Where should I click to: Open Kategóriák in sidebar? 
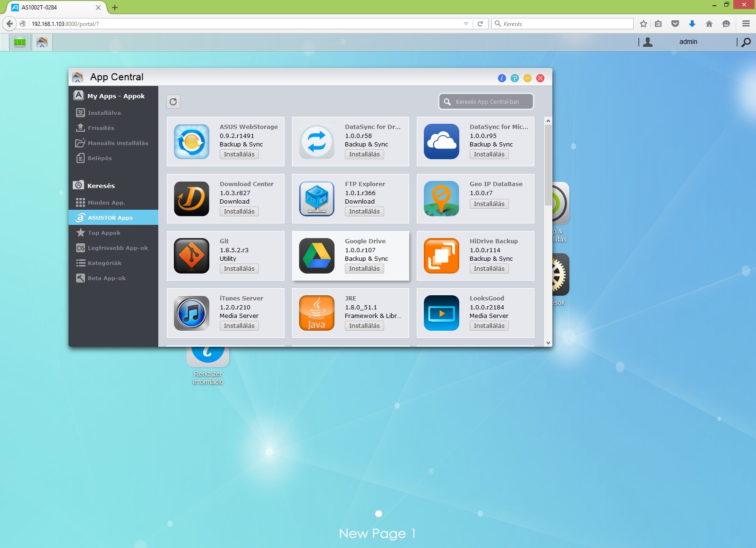(x=113, y=263)
